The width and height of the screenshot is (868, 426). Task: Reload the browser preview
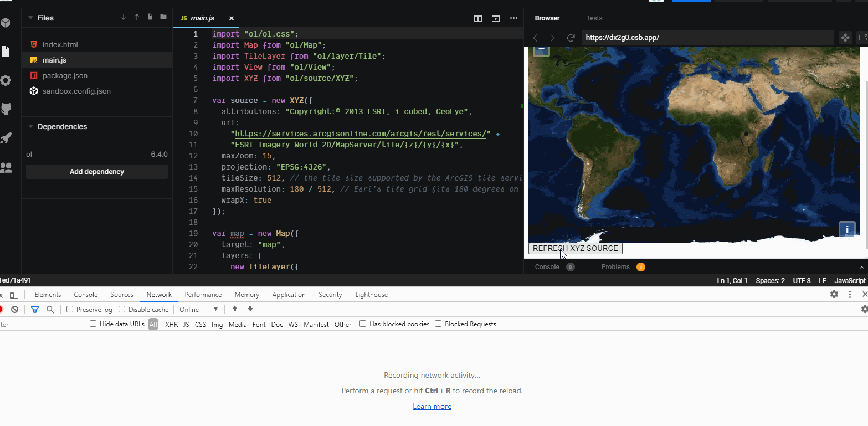coord(571,38)
